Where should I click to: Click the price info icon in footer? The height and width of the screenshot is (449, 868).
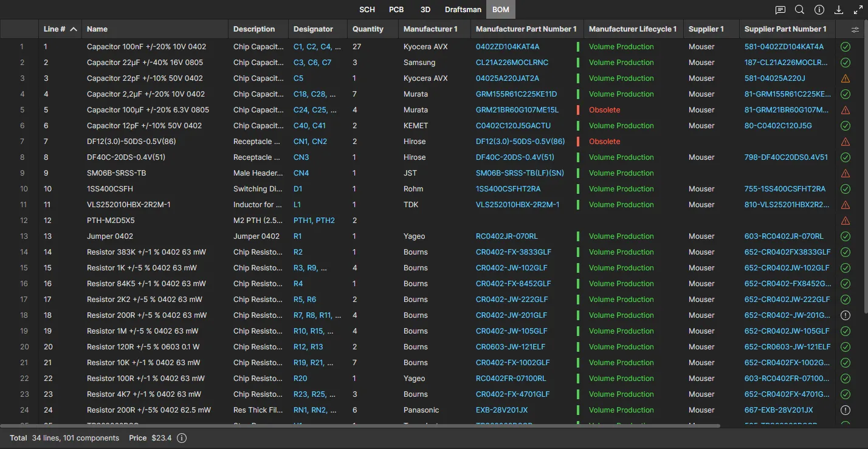pos(182,438)
